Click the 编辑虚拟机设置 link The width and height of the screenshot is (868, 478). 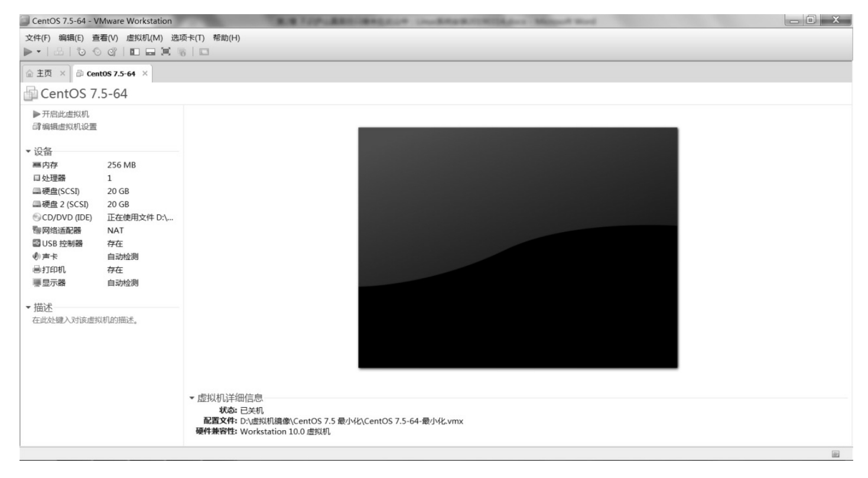(x=65, y=126)
